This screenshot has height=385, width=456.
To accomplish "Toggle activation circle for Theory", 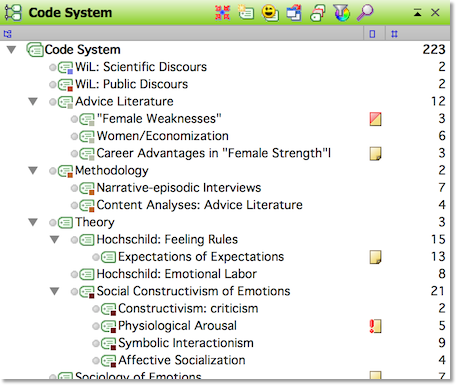I will [x=53, y=223].
